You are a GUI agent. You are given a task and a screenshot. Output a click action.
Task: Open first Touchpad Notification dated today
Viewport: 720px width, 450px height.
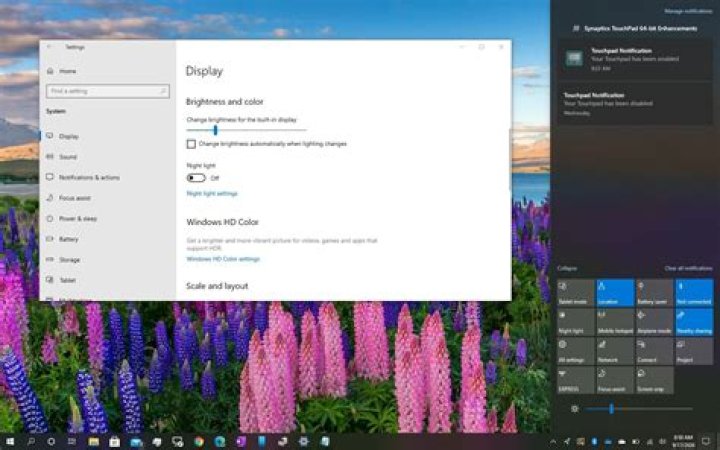click(x=635, y=59)
